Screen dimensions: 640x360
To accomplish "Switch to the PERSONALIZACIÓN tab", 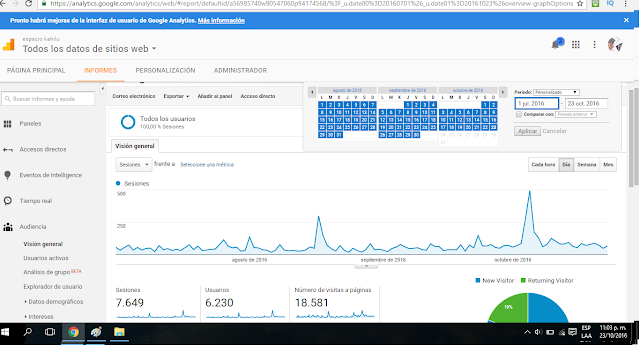I will [x=165, y=71].
